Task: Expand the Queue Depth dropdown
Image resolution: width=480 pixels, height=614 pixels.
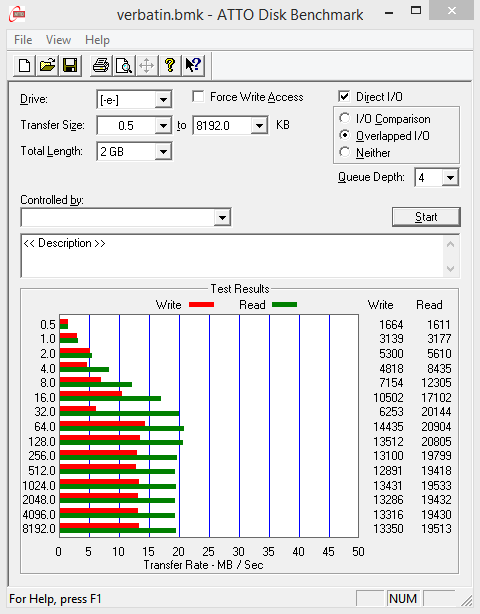Action: tap(450, 178)
